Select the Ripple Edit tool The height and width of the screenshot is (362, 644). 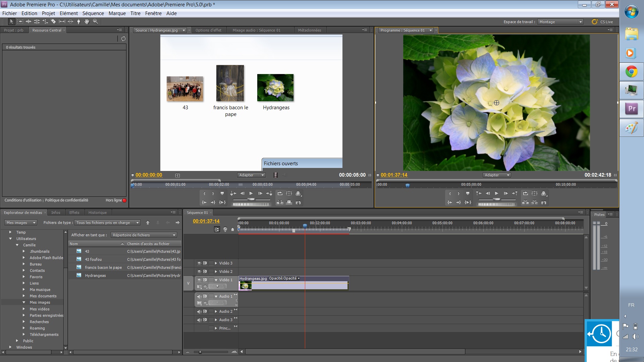[29, 21]
